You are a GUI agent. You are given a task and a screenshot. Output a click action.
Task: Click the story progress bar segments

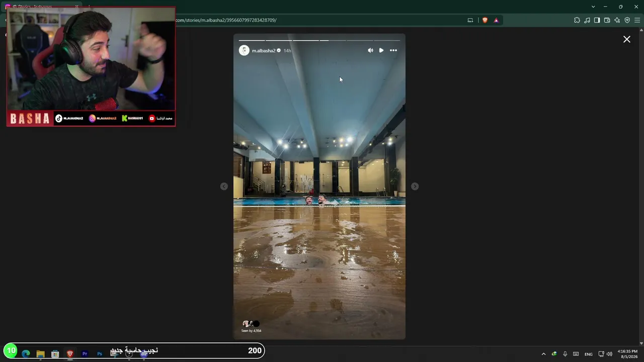(319, 40)
